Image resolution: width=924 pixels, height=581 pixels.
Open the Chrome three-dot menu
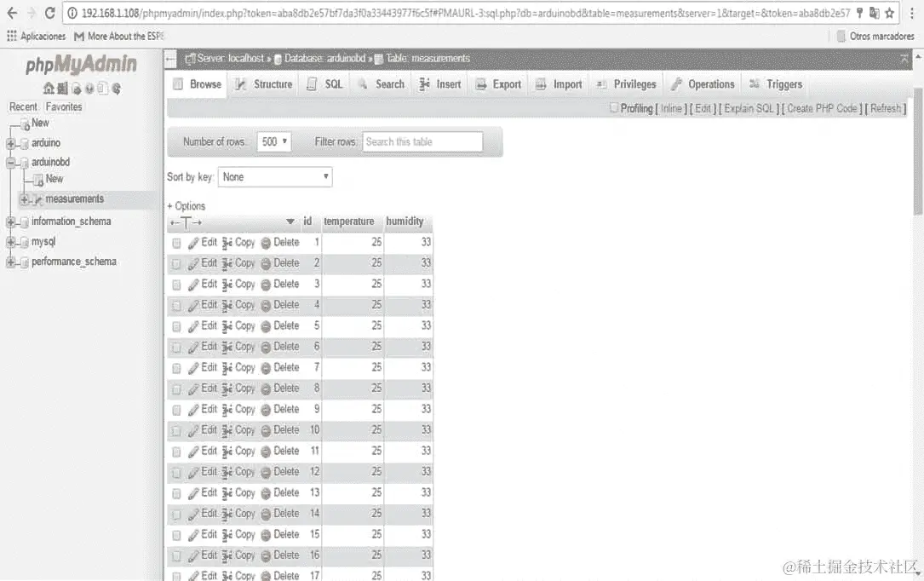[x=911, y=13]
